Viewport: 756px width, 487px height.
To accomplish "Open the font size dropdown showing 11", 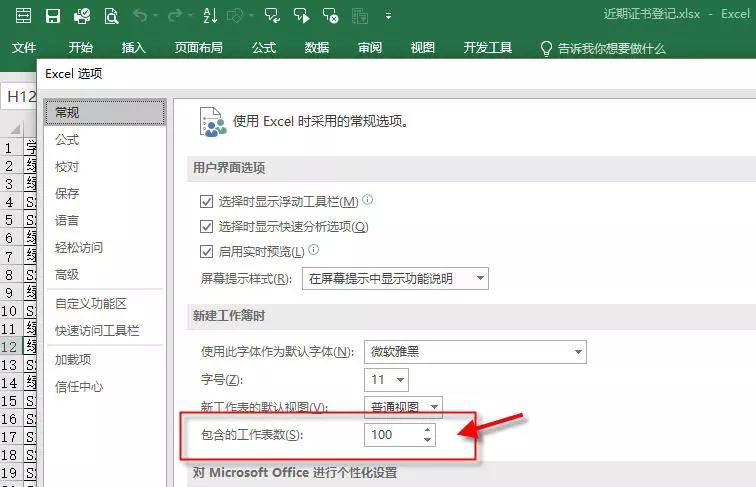I will point(387,379).
